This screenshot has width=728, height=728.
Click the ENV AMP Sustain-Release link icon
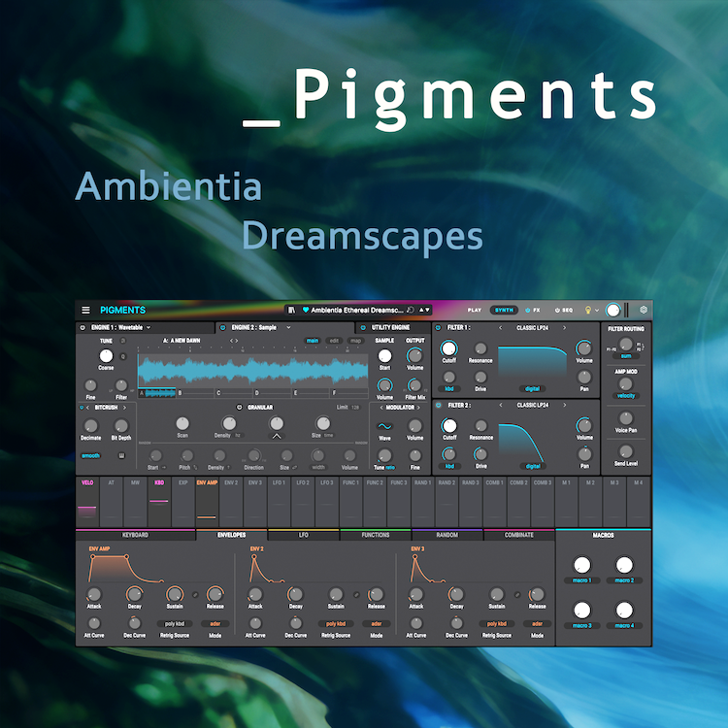click(x=195, y=595)
